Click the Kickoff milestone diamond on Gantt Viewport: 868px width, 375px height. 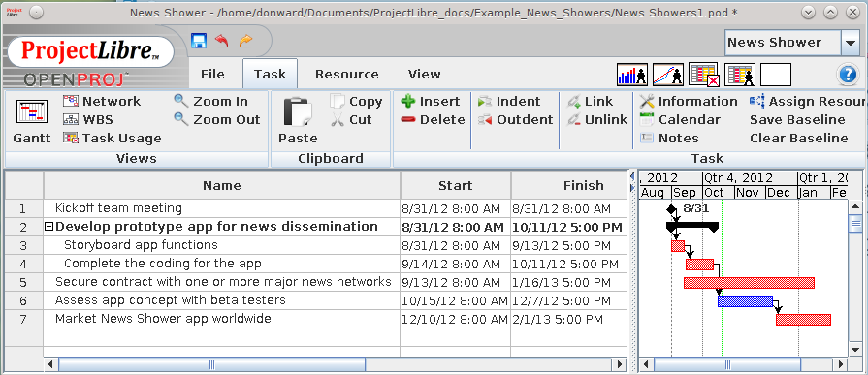pyautogui.click(x=671, y=208)
